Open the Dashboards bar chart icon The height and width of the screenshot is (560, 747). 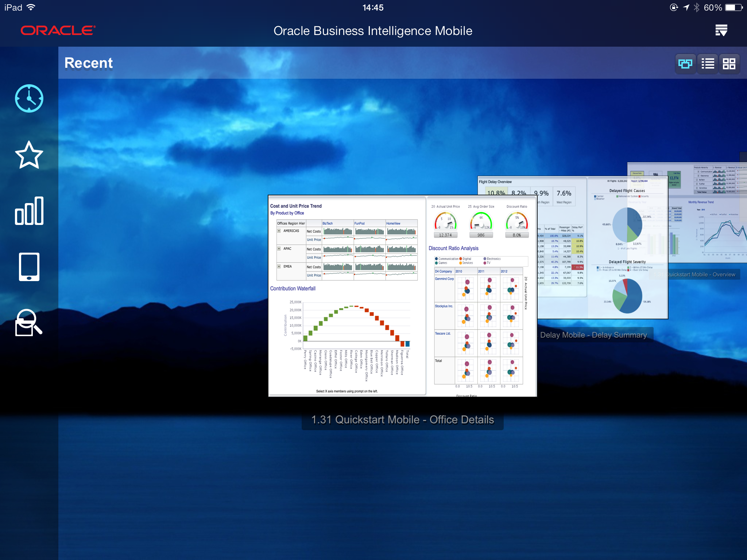click(x=29, y=211)
